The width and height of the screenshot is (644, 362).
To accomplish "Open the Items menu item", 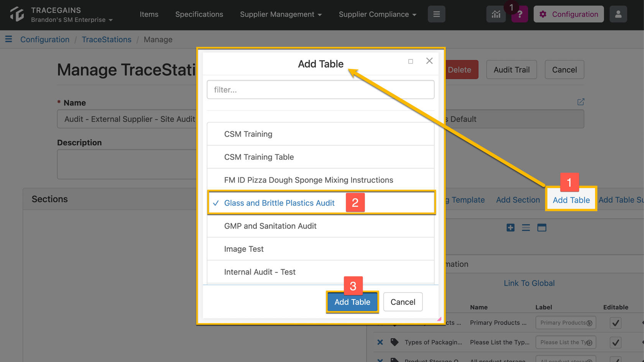I will (x=149, y=14).
